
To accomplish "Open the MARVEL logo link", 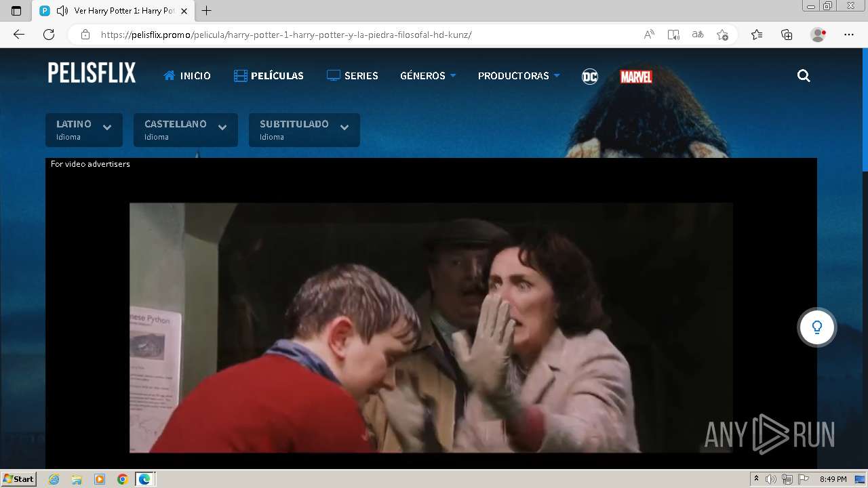I will coord(636,77).
